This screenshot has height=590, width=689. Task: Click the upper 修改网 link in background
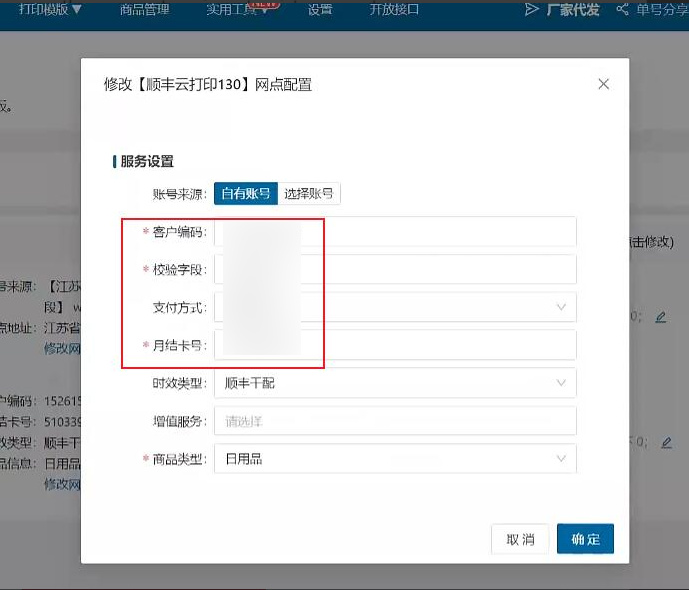tap(62, 349)
